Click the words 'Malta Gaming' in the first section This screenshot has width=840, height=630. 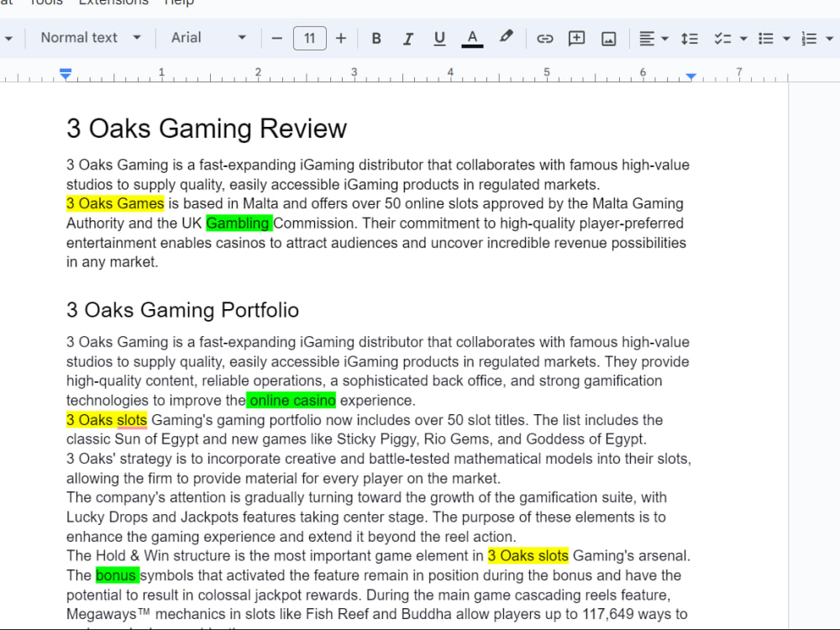(638, 203)
